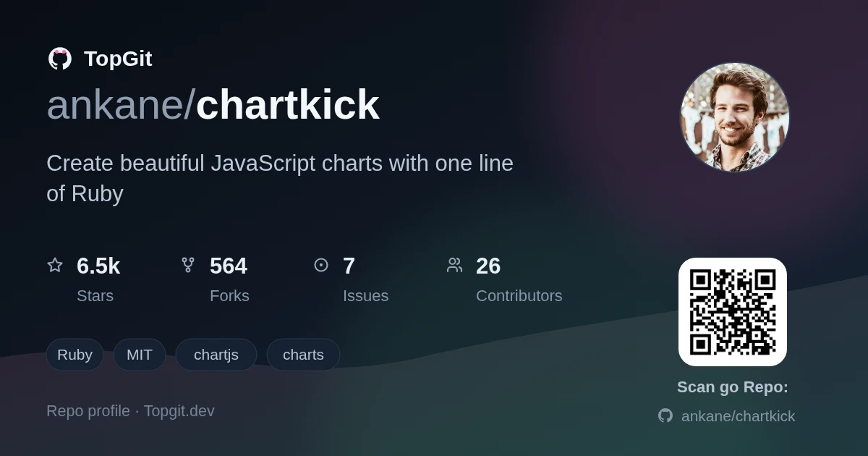Click the 'Create beautiful JavaScript charts' description
Screen dimensions: 868x456
tap(280, 178)
